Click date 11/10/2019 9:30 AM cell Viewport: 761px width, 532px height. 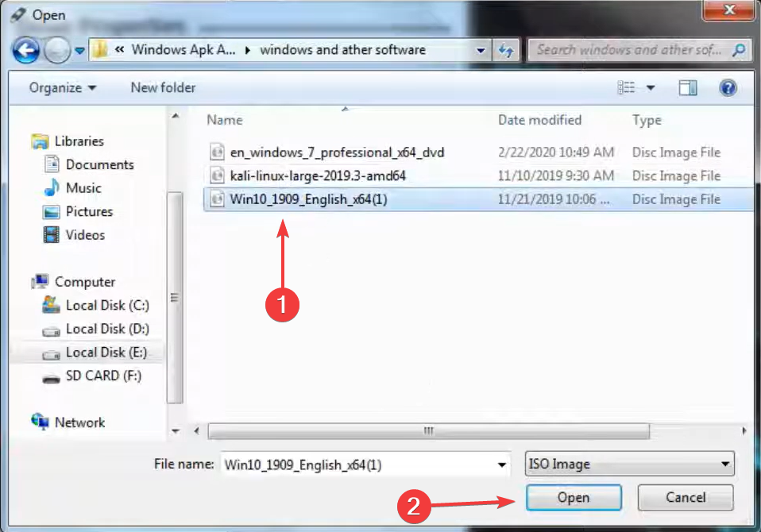coord(556,175)
